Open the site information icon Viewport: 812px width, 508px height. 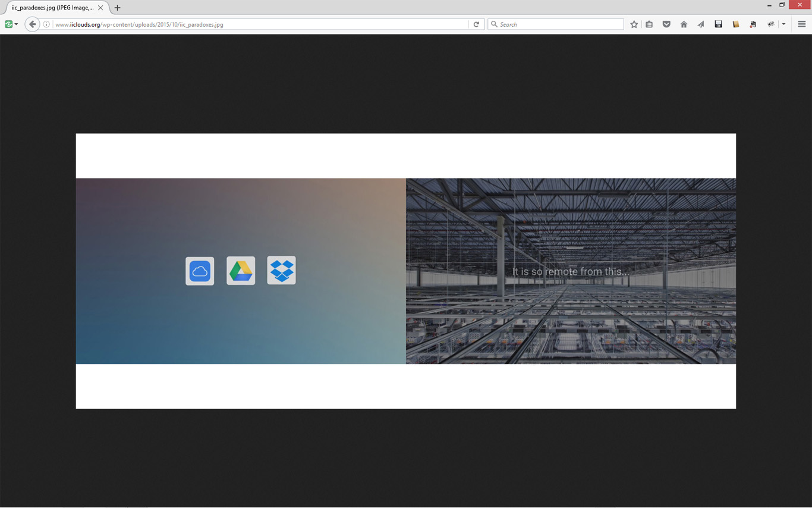coord(46,24)
